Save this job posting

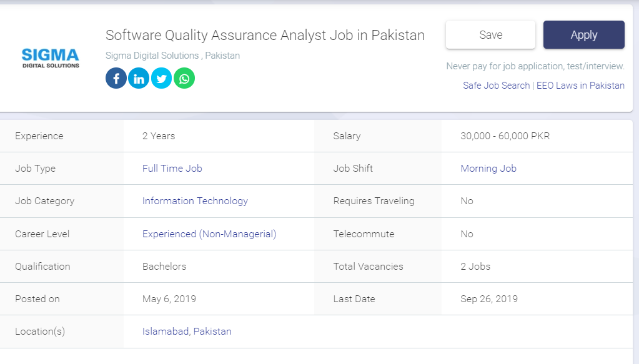(490, 35)
